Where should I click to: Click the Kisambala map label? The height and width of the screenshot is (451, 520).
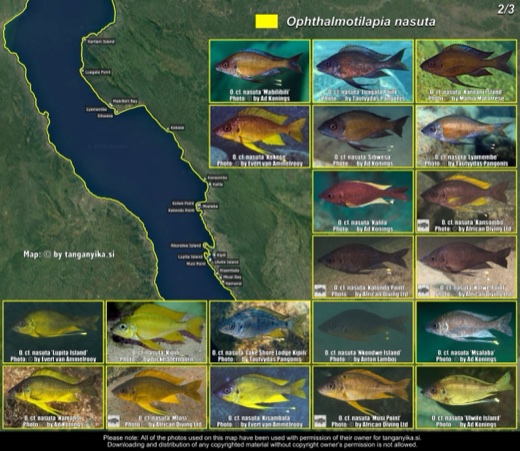229,271
